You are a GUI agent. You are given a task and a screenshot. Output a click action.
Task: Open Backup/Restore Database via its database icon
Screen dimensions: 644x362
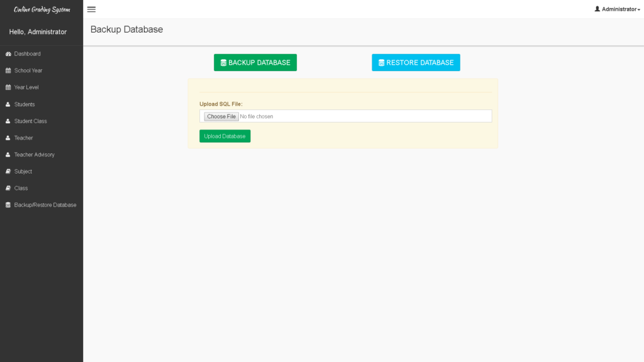click(x=8, y=204)
